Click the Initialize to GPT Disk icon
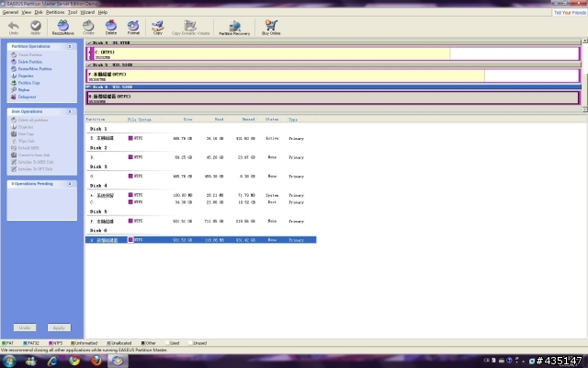588x368 pixels. pos(14,169)
